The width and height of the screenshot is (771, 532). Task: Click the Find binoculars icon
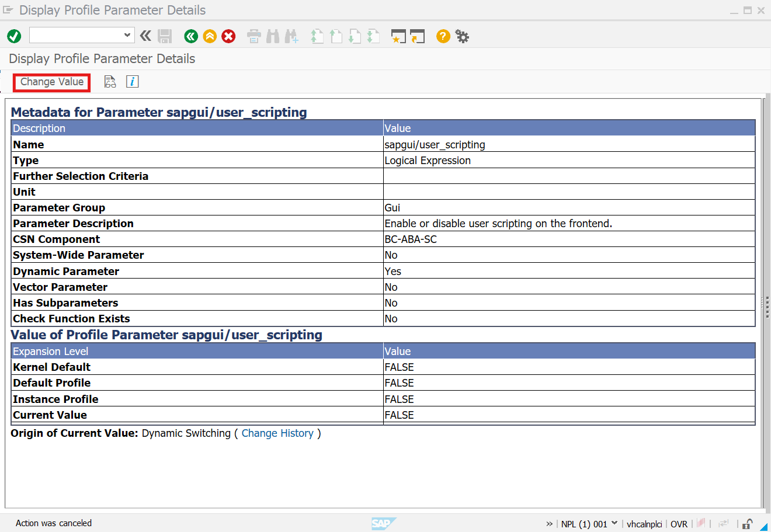(273, 36)
